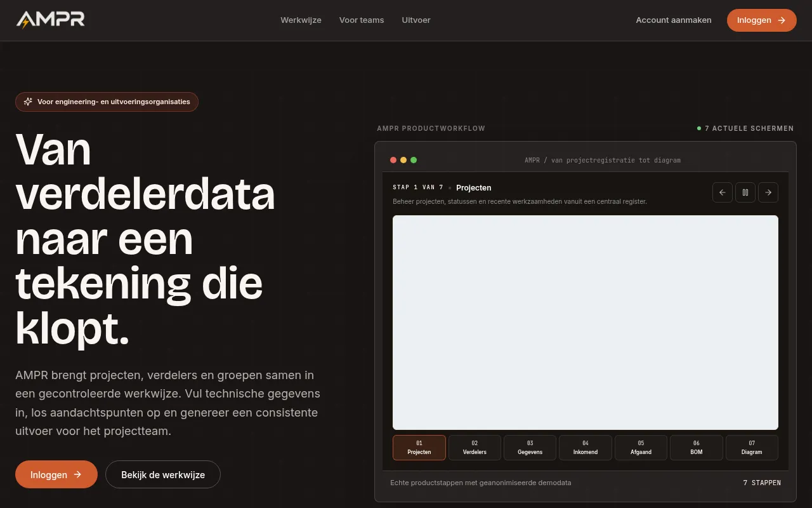This screenshot has width=812, height=508.
Task: Click the '7 STAPPEN' footer text
Action: point(762,483)
